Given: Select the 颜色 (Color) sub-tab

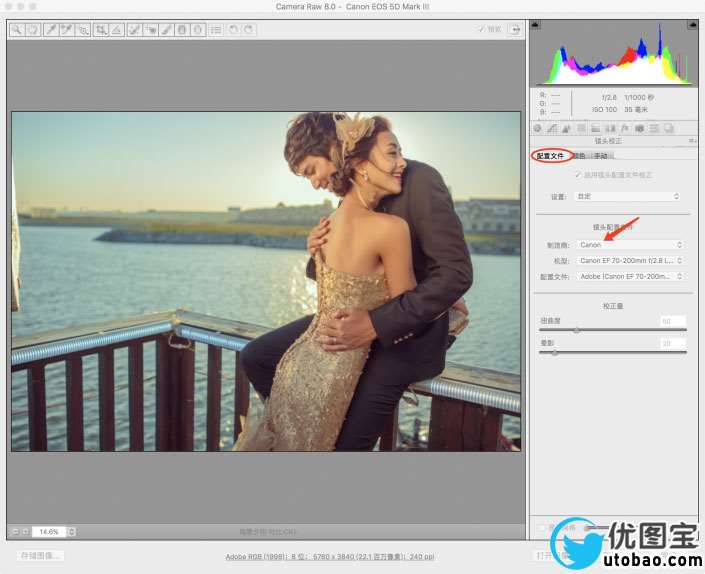Looking at the screenshot, I should pos(579,156).
